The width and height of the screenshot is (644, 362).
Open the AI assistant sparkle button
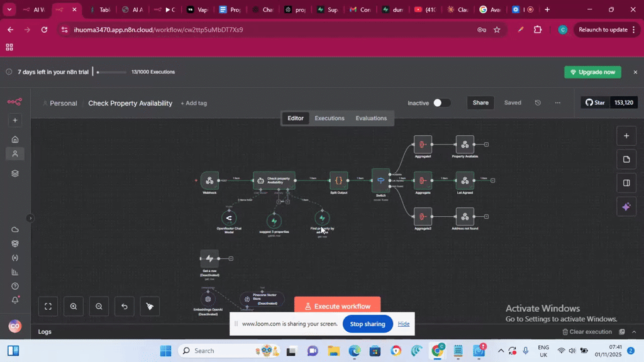(626, 207)
